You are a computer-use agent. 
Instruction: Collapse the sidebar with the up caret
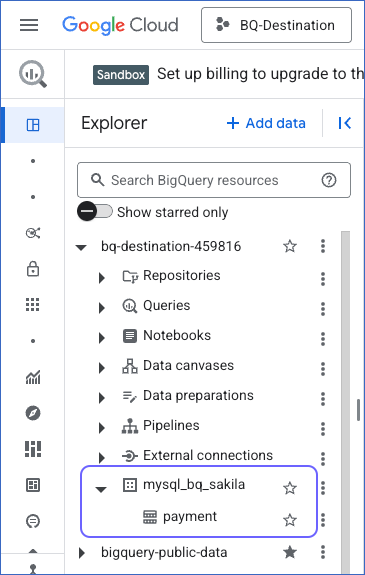click(33, 551)
